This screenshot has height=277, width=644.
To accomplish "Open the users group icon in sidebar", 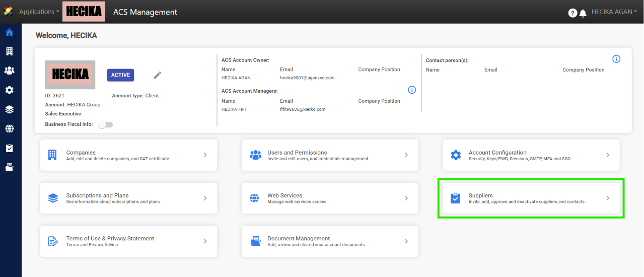I will (9, 71).
